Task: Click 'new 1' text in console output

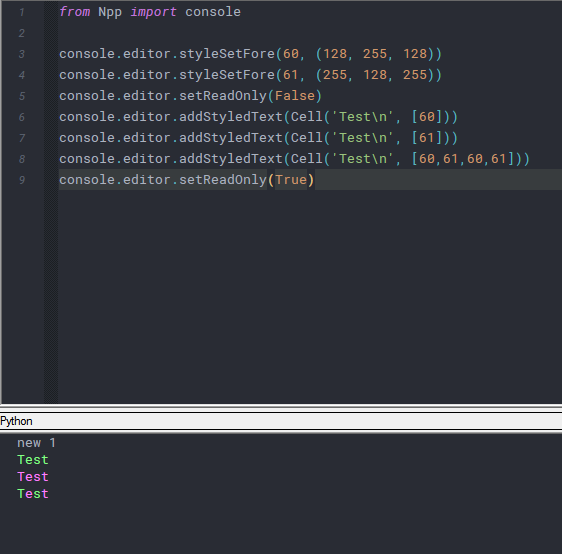Action: 36,443
